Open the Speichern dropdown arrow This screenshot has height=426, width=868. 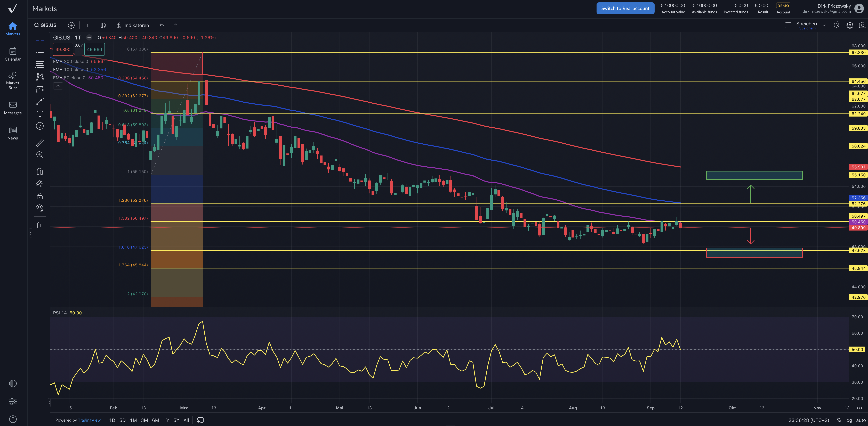(824, 25)
